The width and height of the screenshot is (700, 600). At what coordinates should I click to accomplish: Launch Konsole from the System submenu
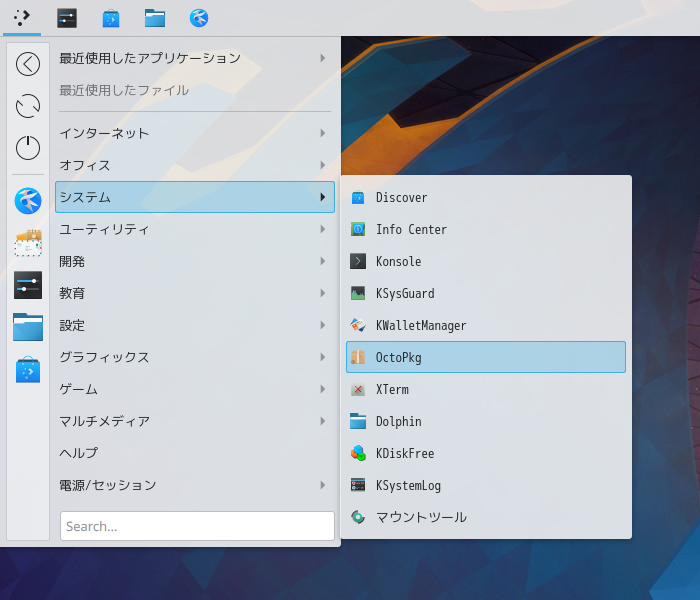486,261
